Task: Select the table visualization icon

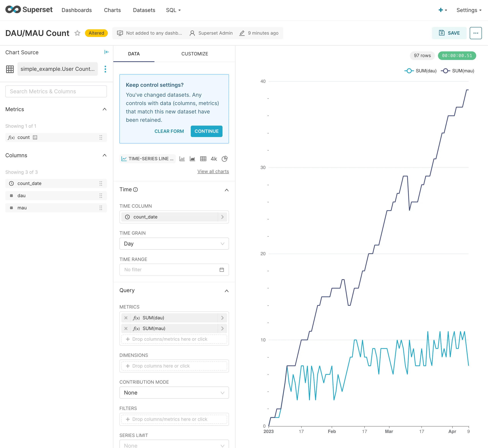Action: click(x=203, y=159)
